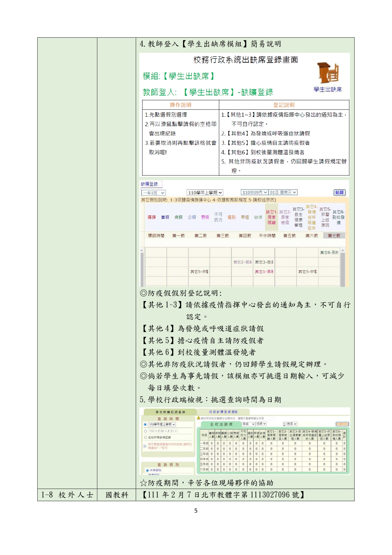The width and height of the screenshot is (392, 555).
Task: Choose the 喪假 leave type
Action: 205,217
